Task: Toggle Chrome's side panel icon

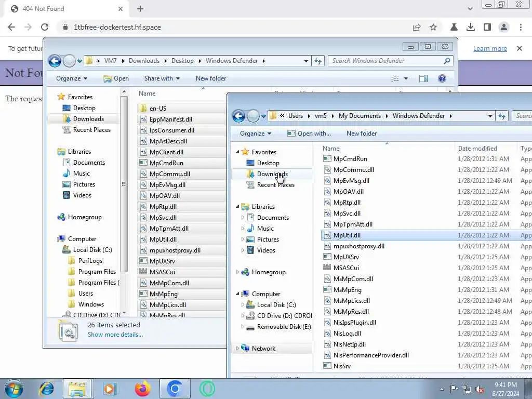Action: pos(487,27)
